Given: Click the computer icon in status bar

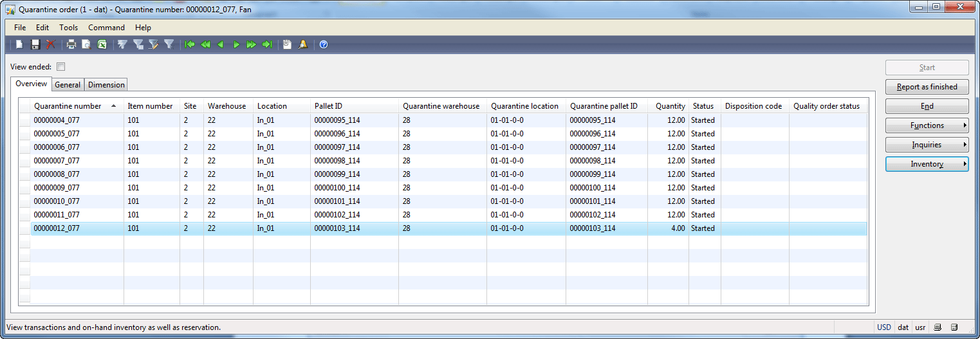Looking at the screenshot, I should pos(939,327).
